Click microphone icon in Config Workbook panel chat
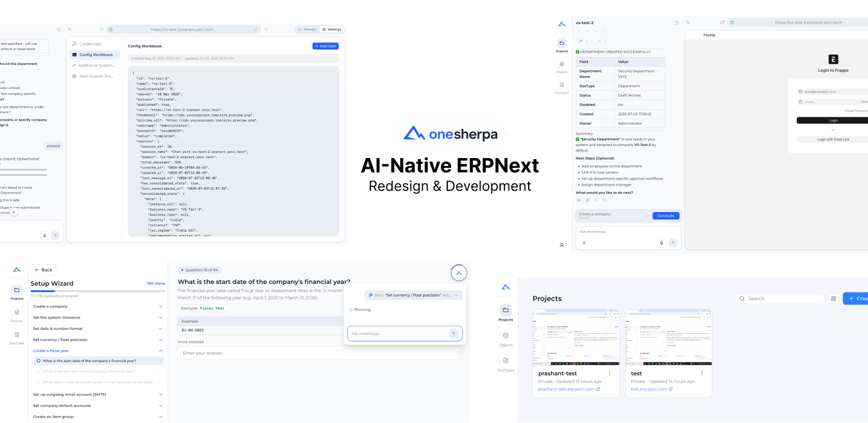868x423 pixels. 44,235
